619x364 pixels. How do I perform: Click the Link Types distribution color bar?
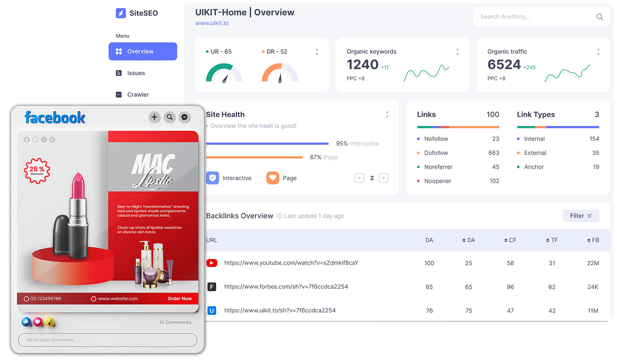click(558, 127)
